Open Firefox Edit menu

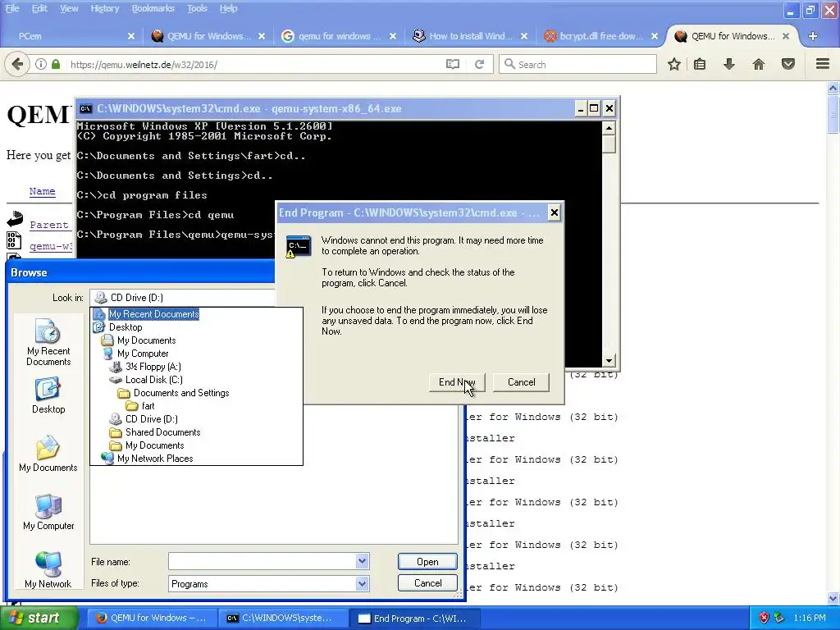[39, 8]
